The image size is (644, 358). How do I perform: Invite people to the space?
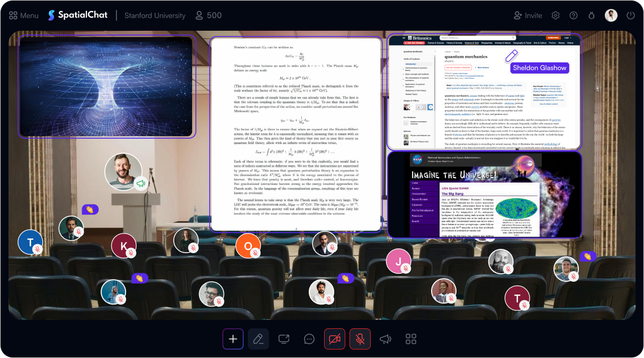pos(527,15)
